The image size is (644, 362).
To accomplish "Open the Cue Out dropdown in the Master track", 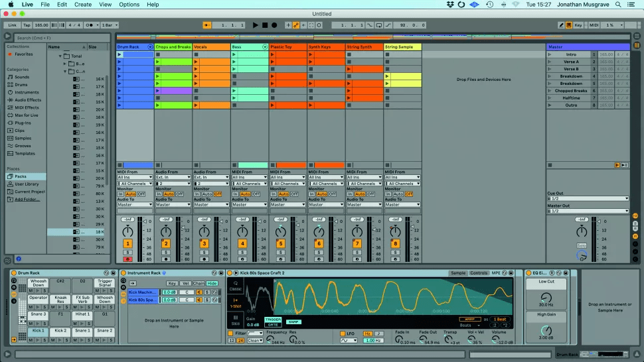I will tap(588, 198).
